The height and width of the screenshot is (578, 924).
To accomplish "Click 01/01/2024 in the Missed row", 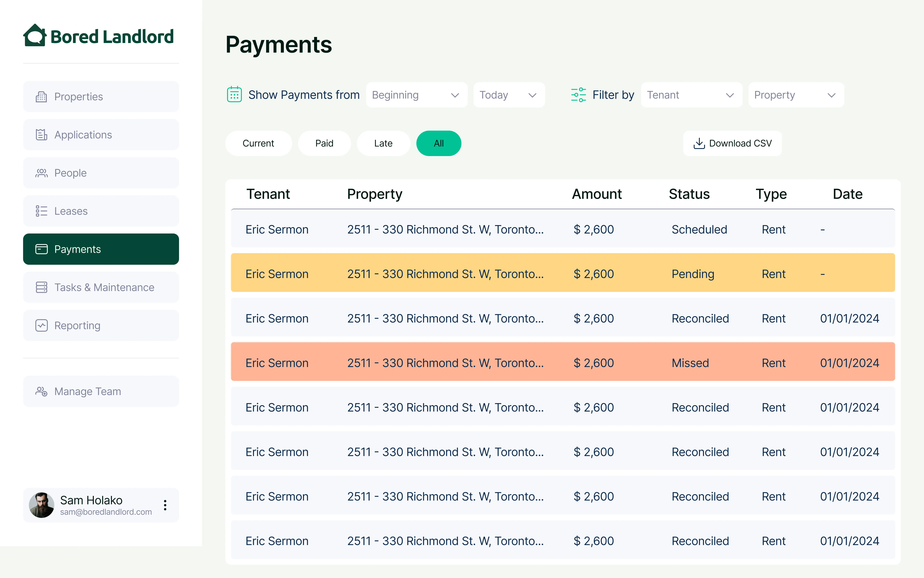I will click(x=850, y=363).
